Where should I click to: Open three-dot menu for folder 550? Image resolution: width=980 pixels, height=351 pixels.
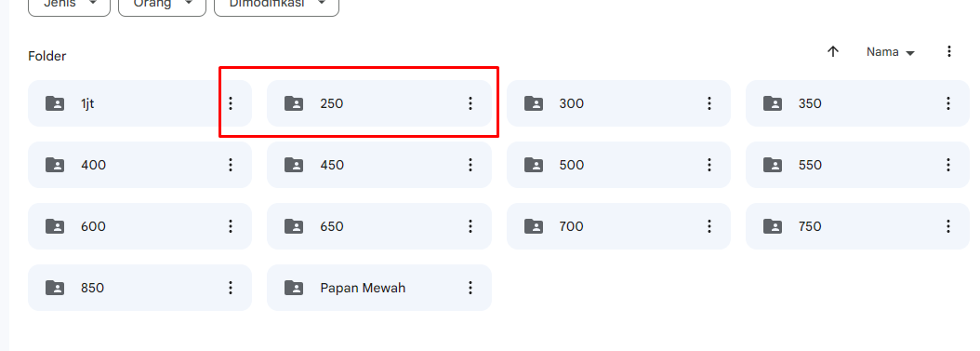(948, 165)
